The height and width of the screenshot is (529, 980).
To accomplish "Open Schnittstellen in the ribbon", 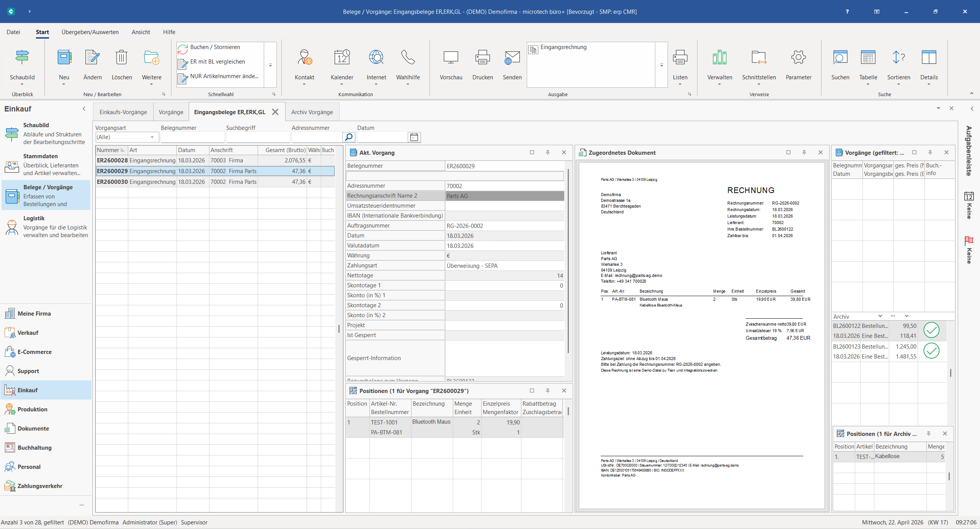I will pyautogui.click(x=758, y=58).
